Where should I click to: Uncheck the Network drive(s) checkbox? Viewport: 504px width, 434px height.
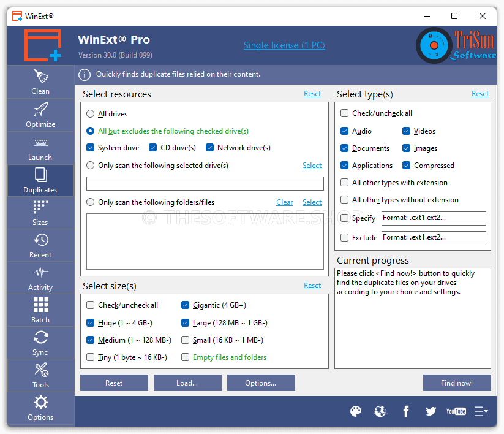point(209,148)
